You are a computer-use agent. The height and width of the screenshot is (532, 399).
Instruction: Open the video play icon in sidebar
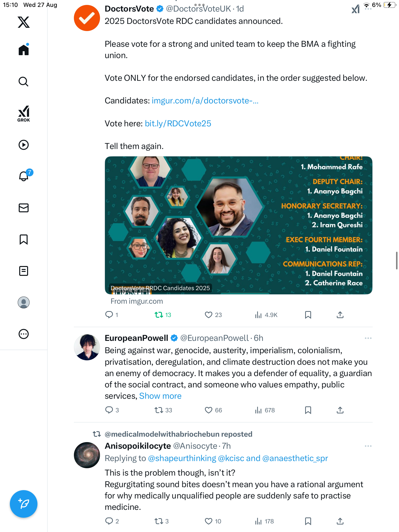pyautogui.click(x=24, y=145)
